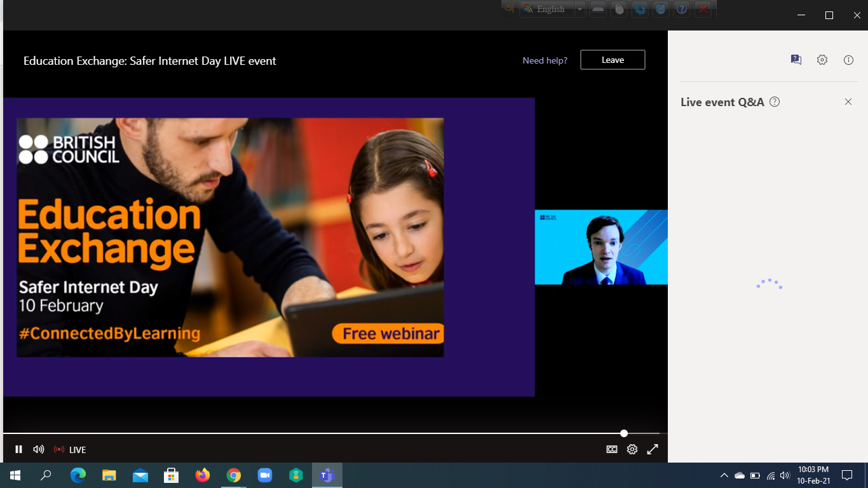Open Windows notification center
This screenshot has height=488, width=868.
[847, 475]
